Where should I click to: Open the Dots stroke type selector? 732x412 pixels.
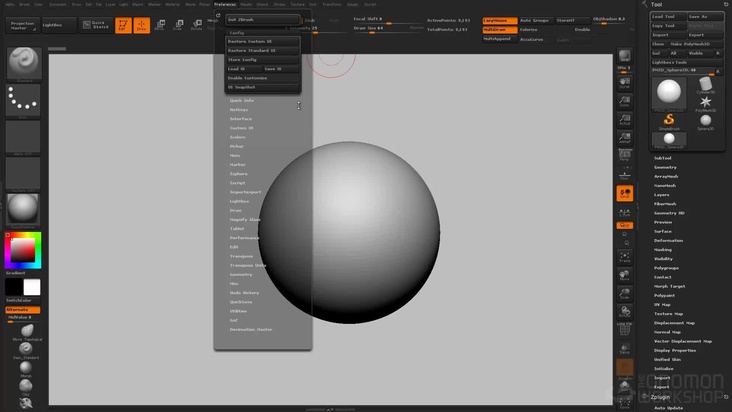pyautogui.click(x=22, y=100)
